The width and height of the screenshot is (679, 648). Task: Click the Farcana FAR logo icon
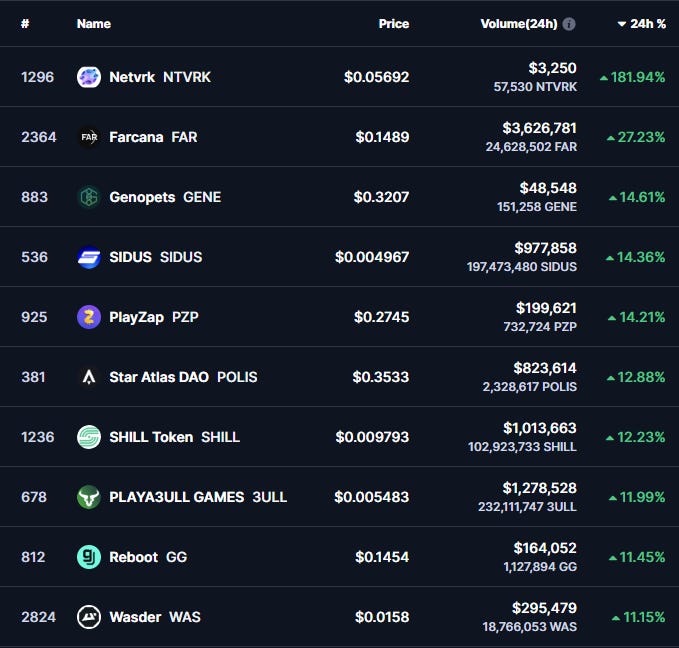89,137
